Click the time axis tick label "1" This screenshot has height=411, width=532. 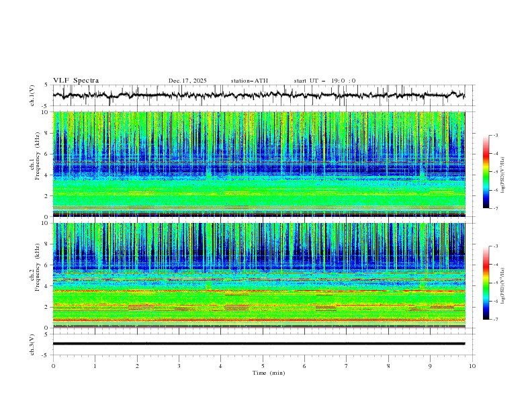click(x=95, y=366)
